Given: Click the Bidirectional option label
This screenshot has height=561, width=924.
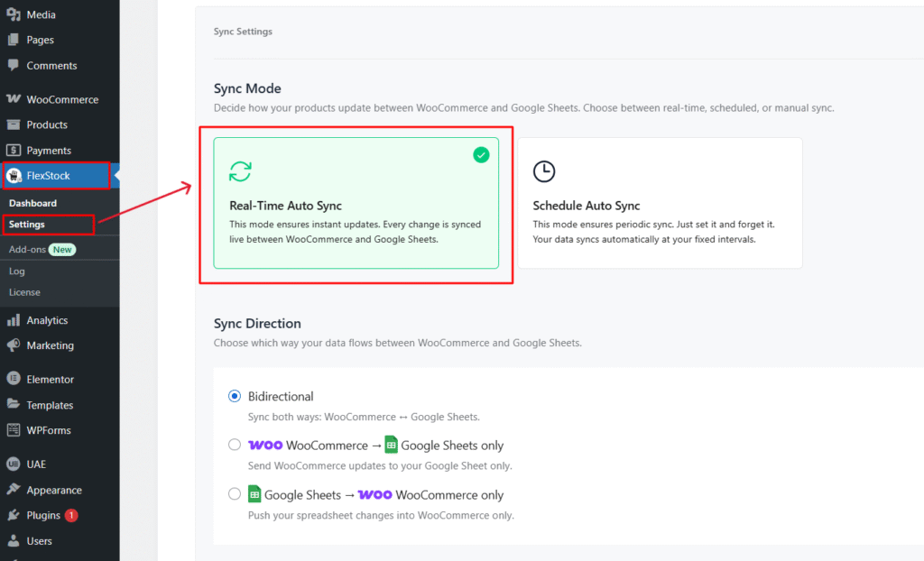Looking at the screenshot, I should [281, 397].
